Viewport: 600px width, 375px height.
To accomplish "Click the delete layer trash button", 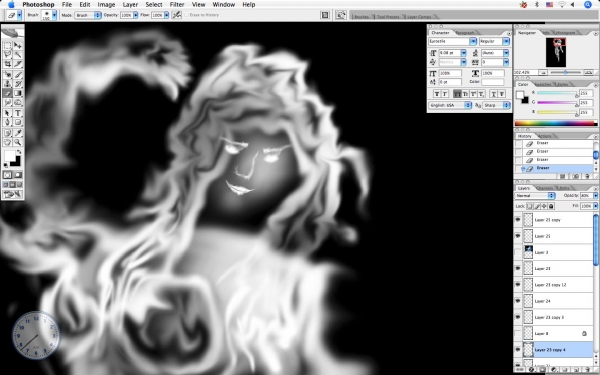I will pyautogui.click(x=589, y=370).
